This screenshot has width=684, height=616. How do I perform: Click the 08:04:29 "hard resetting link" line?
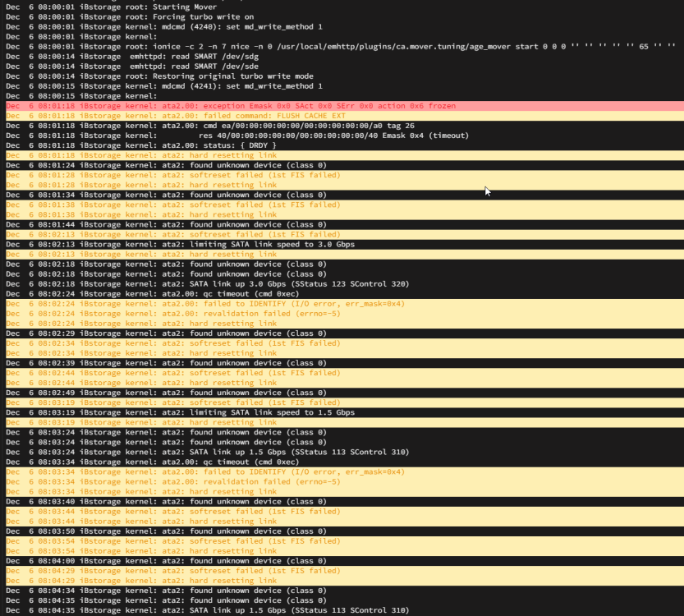point(345,581)
